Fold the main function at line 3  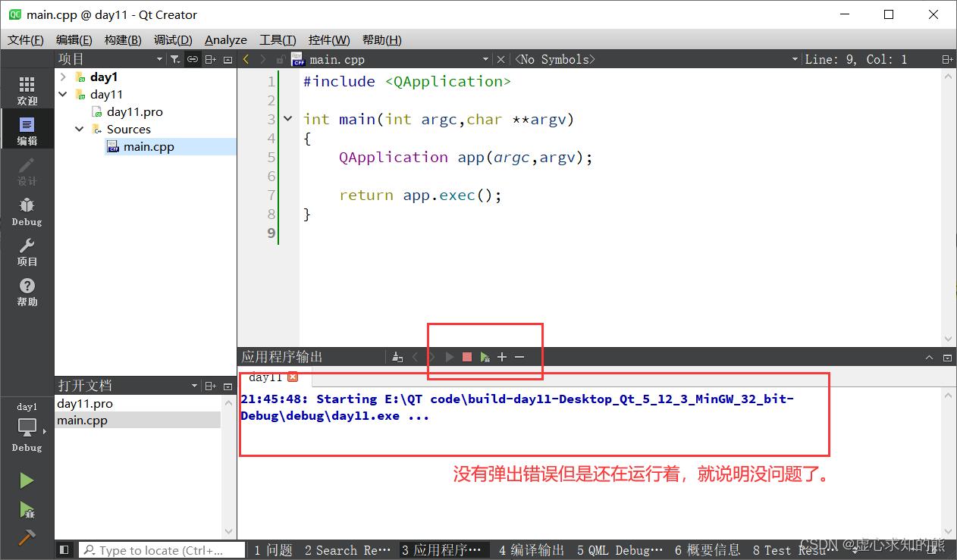click(287, 119)
